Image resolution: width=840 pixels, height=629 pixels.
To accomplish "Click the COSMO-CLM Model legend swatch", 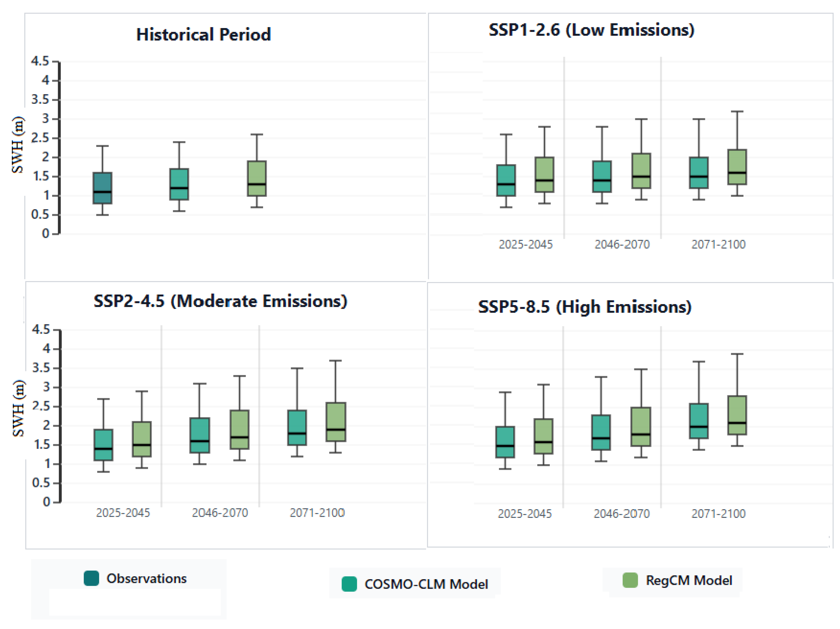I will [x=349, y=584].
